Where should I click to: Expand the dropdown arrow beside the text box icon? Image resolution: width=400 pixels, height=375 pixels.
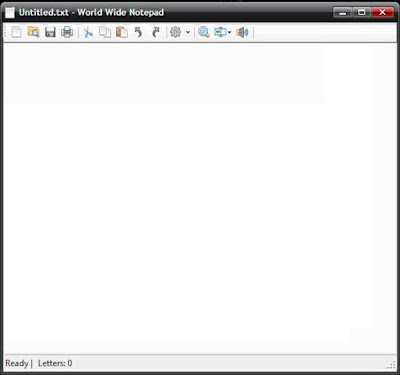[229, 33]
